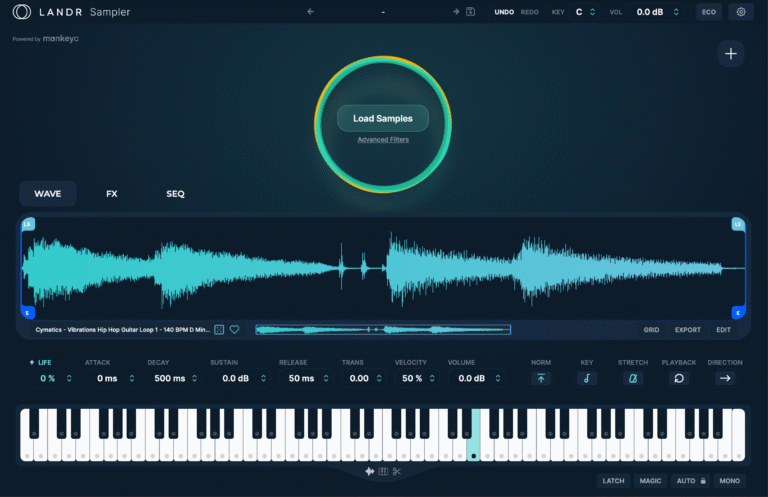768x497 pixels.
Task: Select the scissors slice icon below keyboard
Action: (x=397, y=471)
